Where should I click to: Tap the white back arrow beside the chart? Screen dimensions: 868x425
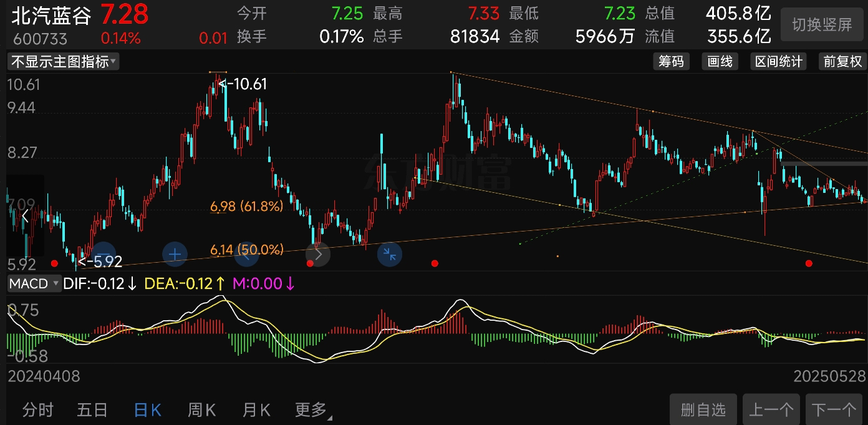click(25, 217)
